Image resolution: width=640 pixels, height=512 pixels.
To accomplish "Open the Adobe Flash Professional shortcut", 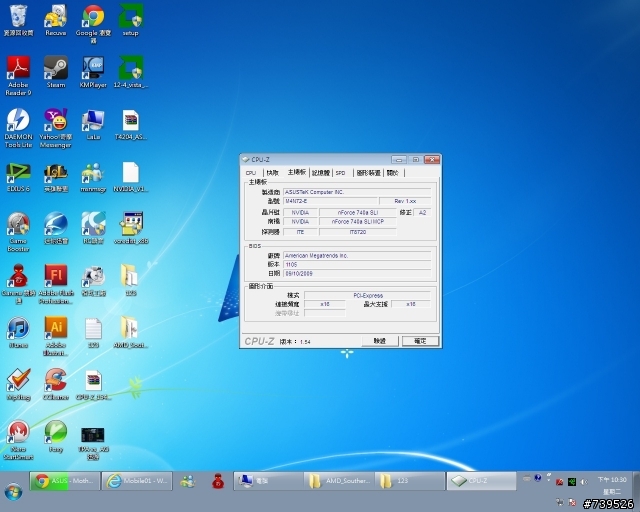I will (x=56, y=284).
